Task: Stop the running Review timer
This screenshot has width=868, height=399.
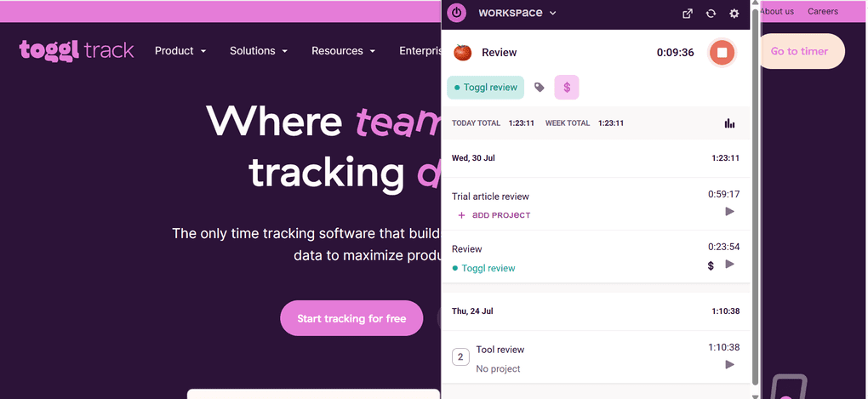Action: pyautogui.click(x=722, y=53)
